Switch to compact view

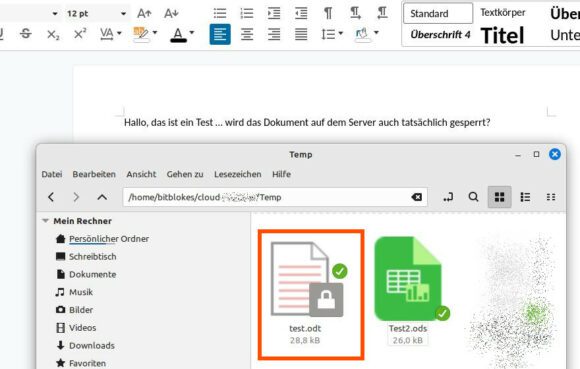click(x=551, y=197)
